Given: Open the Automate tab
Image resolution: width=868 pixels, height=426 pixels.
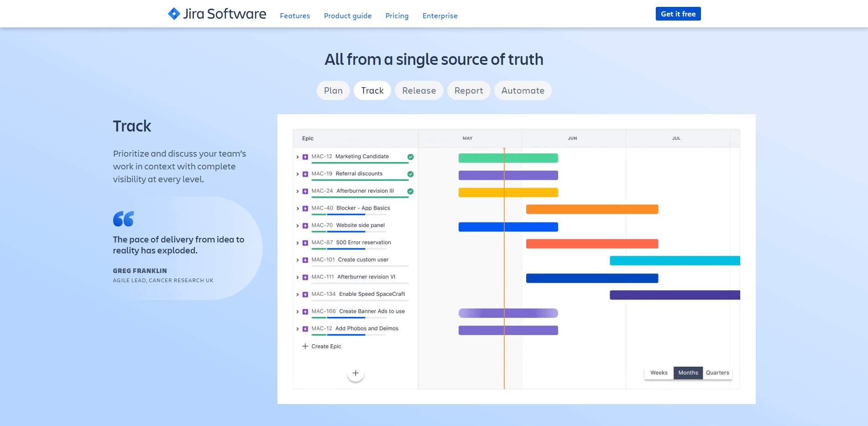Looking at the screenshot, I should pos(523,90).
